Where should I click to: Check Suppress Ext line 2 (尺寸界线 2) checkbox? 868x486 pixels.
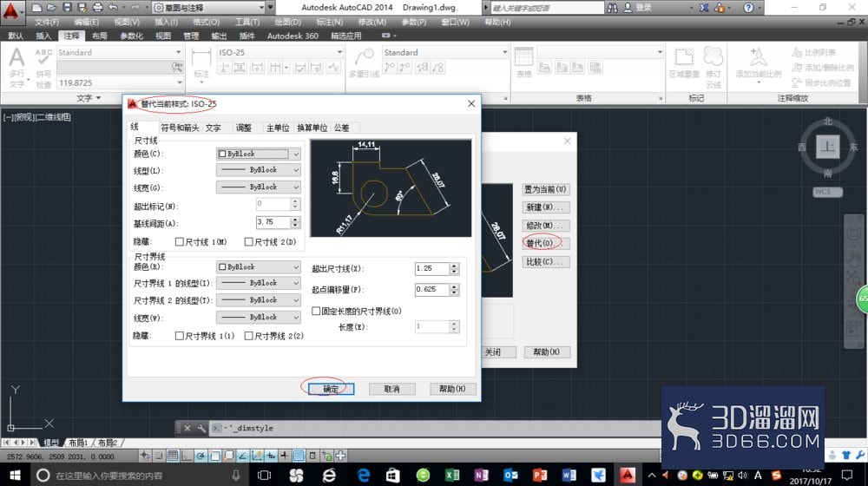(x=248, y=336)
